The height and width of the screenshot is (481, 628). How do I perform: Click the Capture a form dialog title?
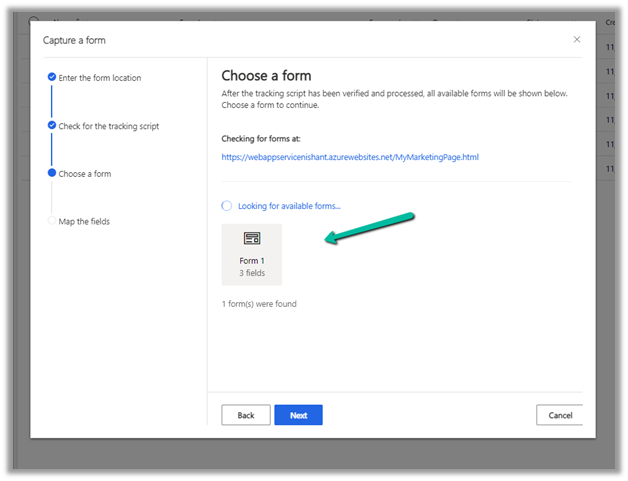[x=74, y=40]
